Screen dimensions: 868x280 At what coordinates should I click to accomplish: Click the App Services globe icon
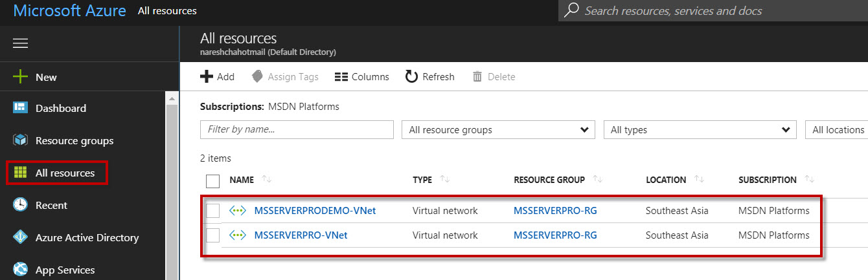21,269
